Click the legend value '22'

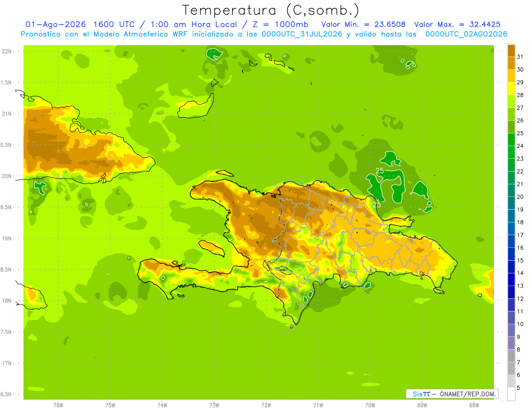[520, 171]
